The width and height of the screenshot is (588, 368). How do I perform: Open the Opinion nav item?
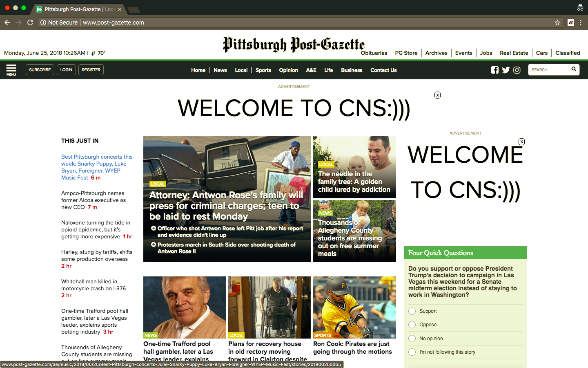tap(288, 70)
